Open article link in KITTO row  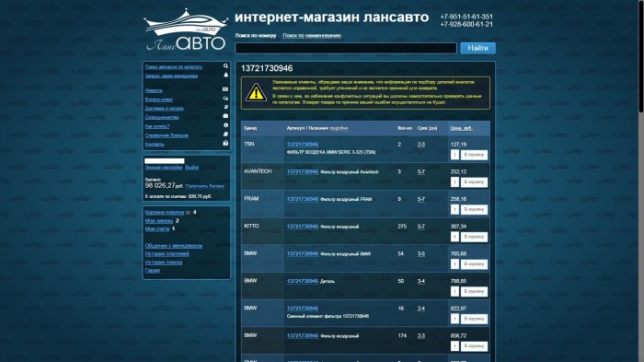point(303,227)
